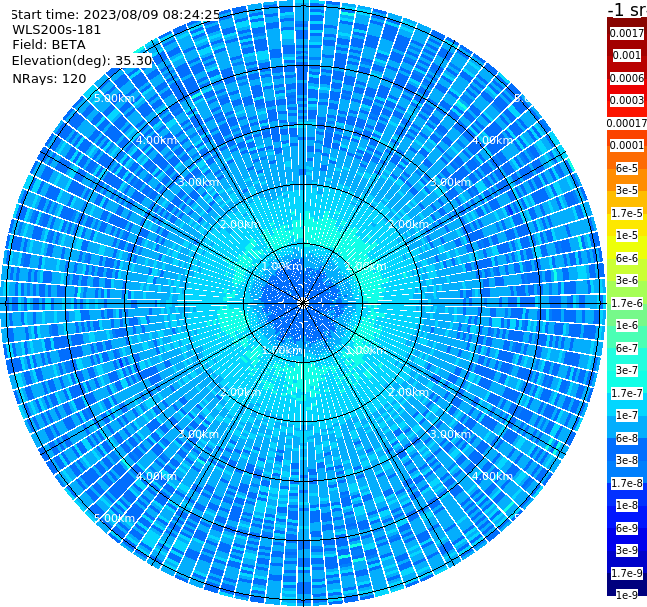Select the 0.0003 colorbar value
The height and width of the screenshot is (607, 647).
(627, 100)
